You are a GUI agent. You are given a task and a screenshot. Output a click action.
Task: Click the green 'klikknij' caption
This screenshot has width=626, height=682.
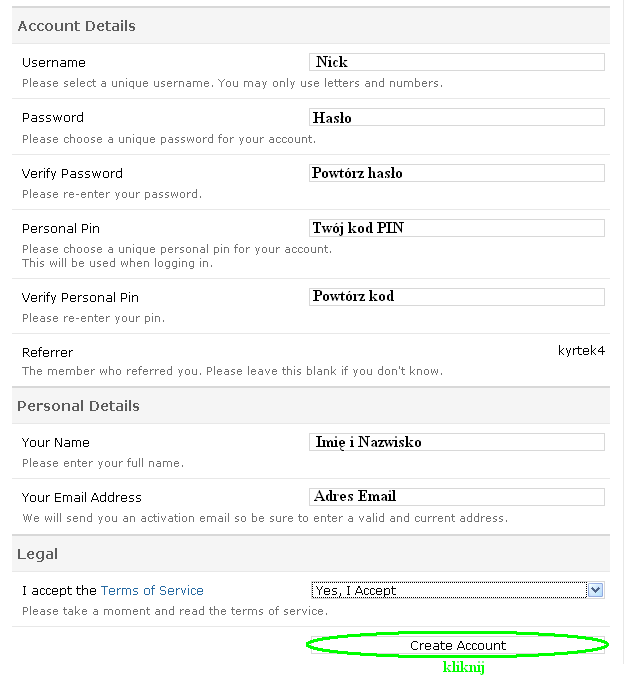tap(464, 667)
